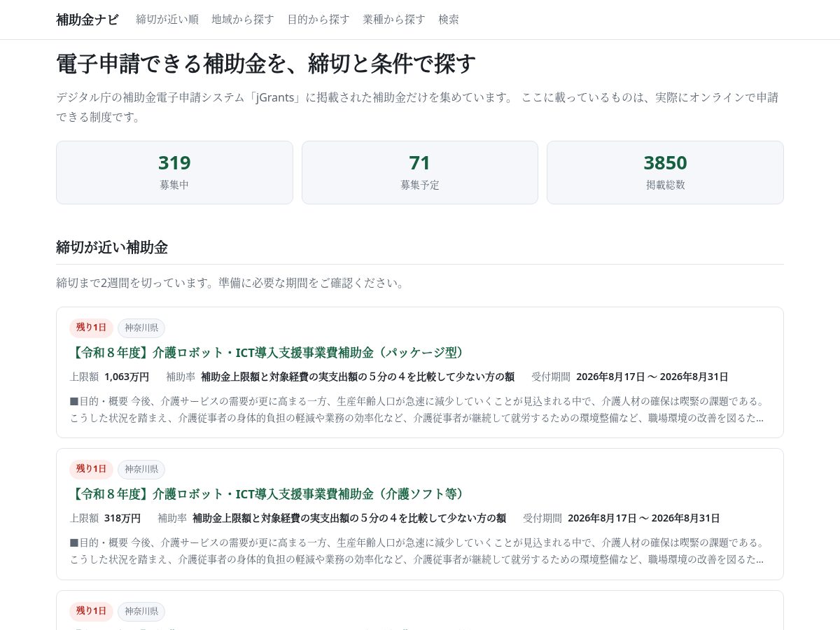Click 受付期間 dates on パッケージ型 card
840x630 pixels.
pyautogui.click(x=652, y=377)
